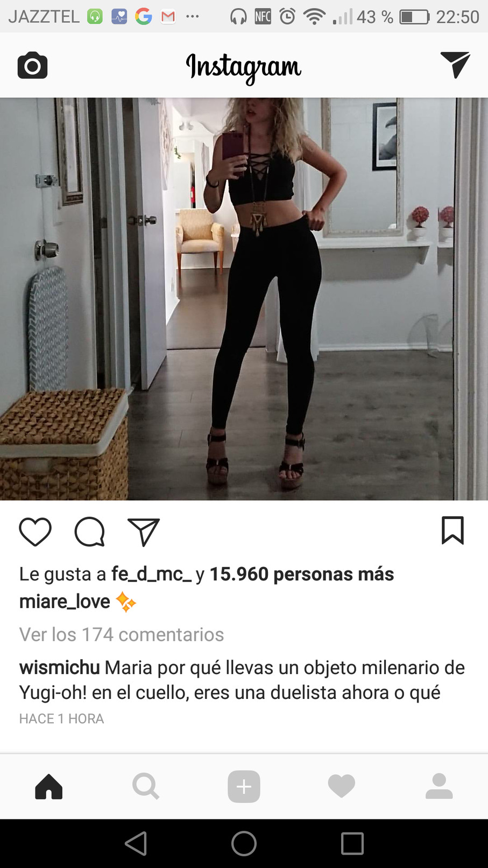
Task: Open fe_d_mc_ user profile link
Action: click(151, 574)
